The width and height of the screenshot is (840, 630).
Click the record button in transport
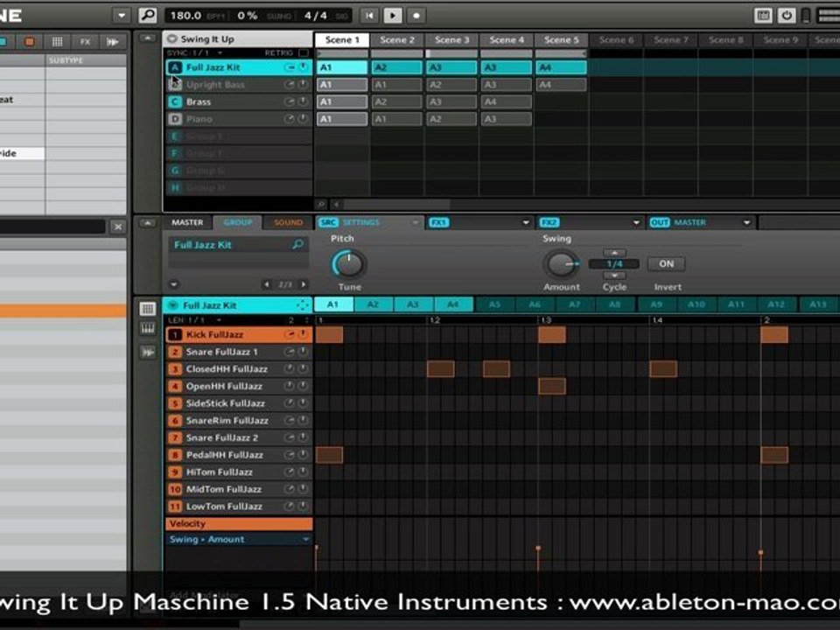coord(416,16)
